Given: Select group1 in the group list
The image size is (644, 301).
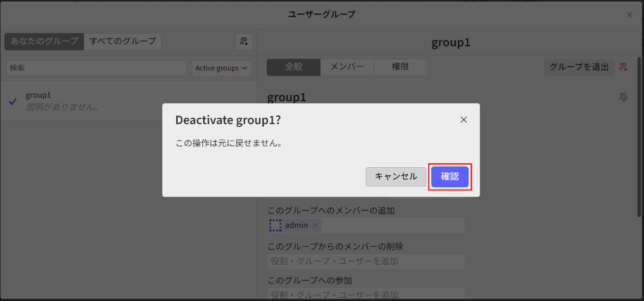Looking at the screenshot, I should [x=129, y=101].
